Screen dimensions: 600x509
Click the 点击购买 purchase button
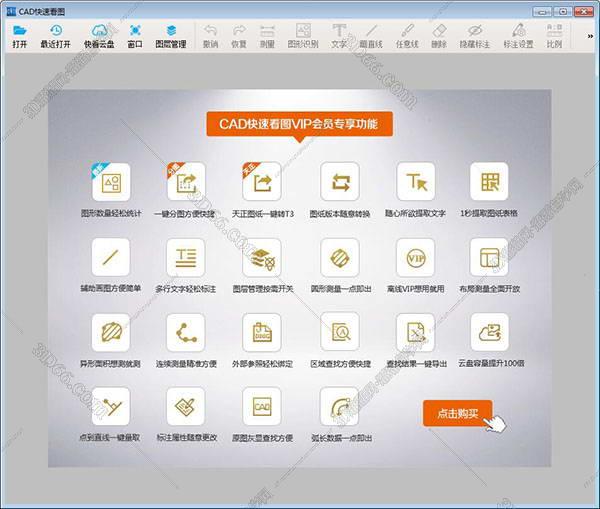(457, 413)
